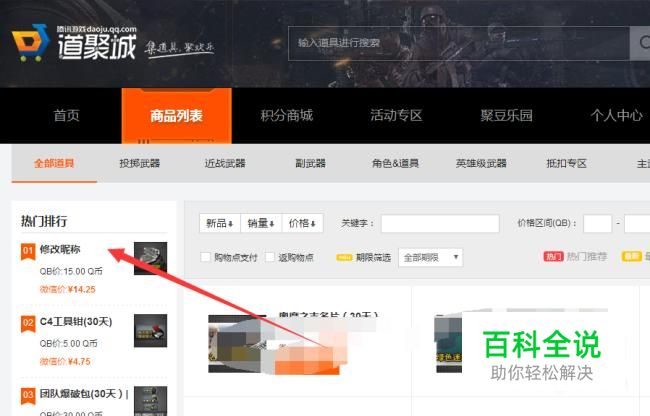The height and width of the screenshot is (416, 650).
Task: Click the 热门排行 heading
Action: [x=44, y=221]
